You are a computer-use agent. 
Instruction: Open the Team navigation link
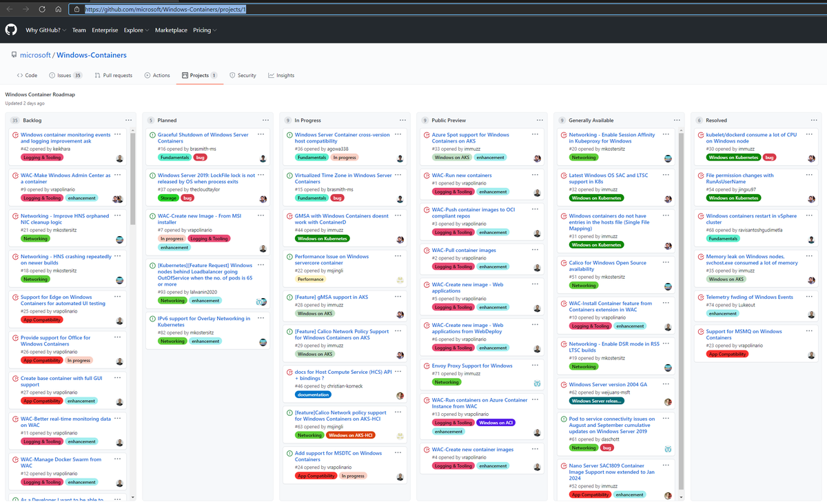click(x=79, y=30)
